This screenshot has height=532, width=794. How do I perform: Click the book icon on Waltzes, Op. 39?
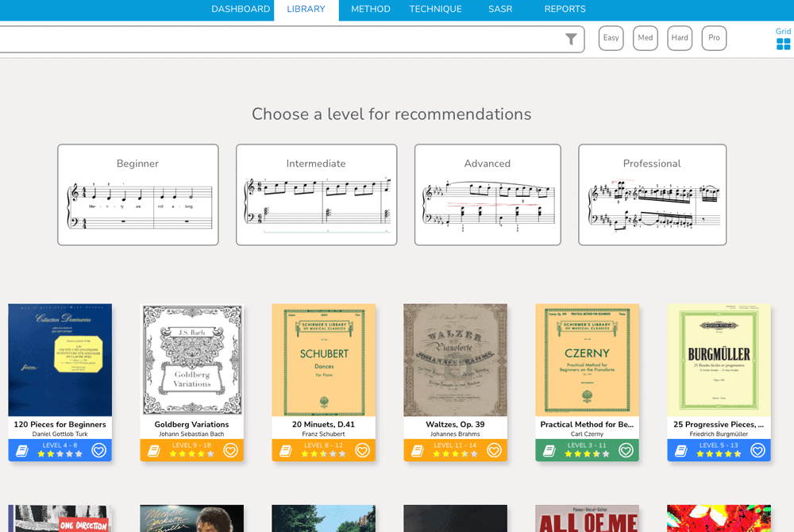click(417, 450)
